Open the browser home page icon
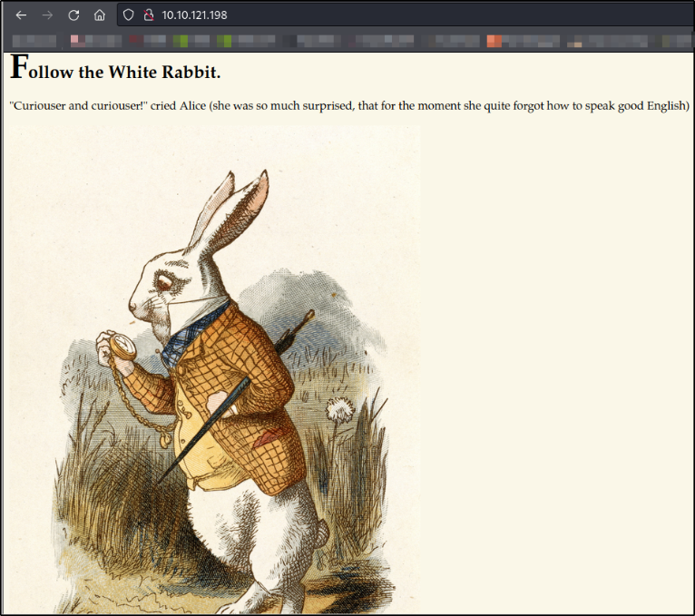 (99, 15)
